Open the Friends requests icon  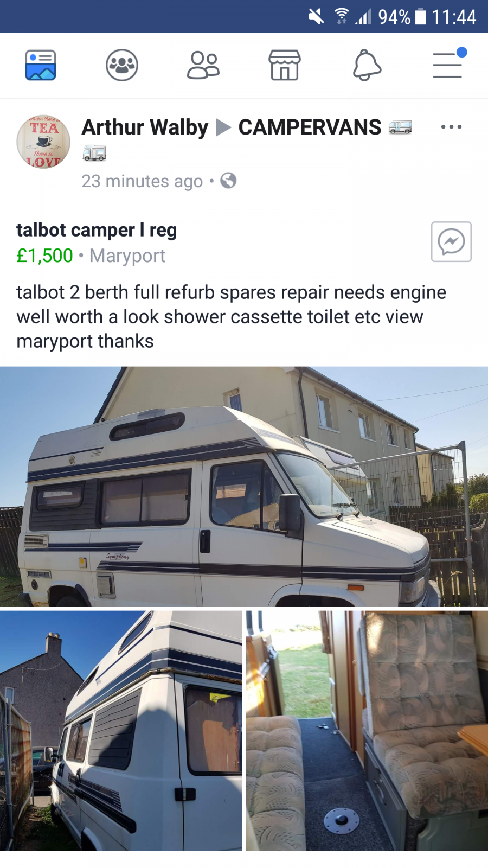(203, 65)
